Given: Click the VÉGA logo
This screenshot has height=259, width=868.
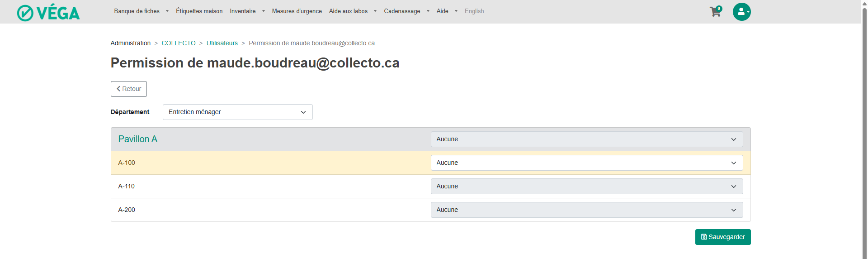Looking at the screenshot, I should tap(48, 13).
